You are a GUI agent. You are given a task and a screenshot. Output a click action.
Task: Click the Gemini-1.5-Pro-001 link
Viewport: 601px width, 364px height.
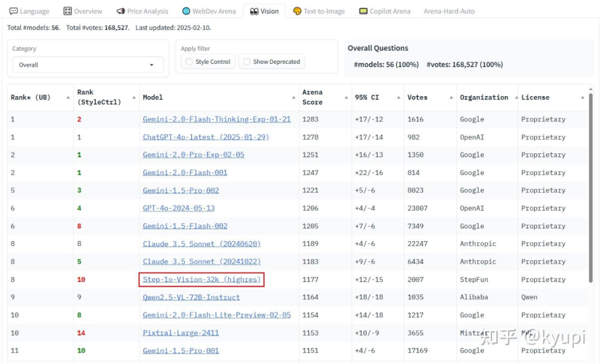(181, 351)
